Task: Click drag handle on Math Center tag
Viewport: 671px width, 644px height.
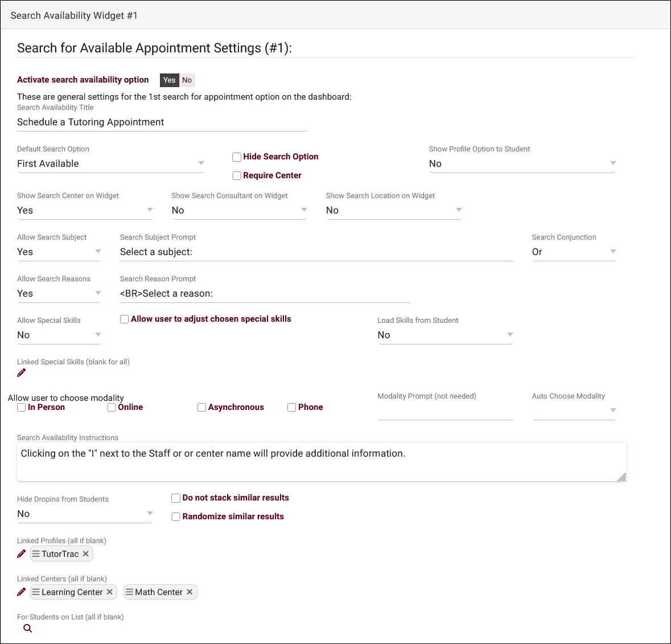Action: coord(129,592)
